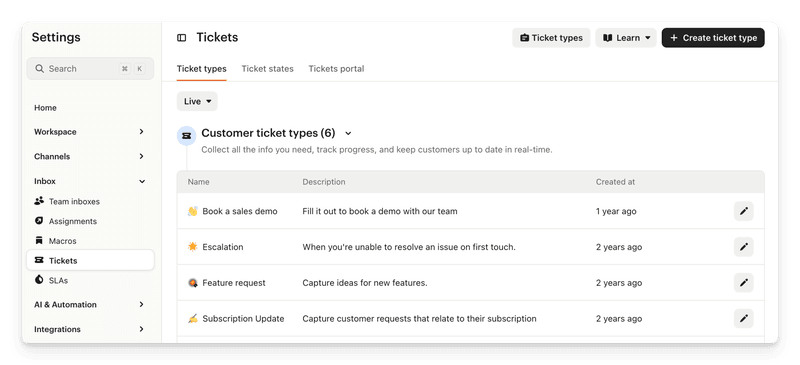Click Create ticket type button
The image size is (800, 365).
[713, 38]
